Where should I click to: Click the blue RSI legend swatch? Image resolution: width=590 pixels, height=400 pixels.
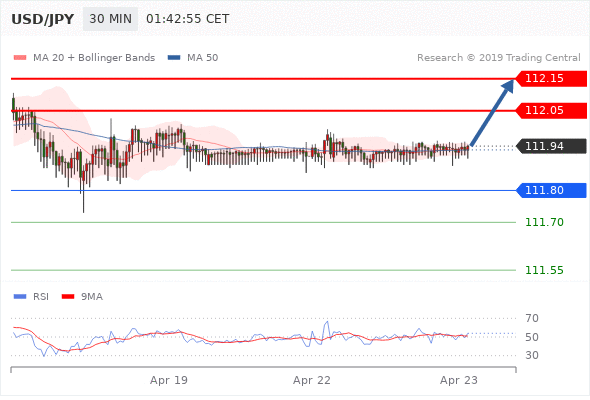point(20,297)
